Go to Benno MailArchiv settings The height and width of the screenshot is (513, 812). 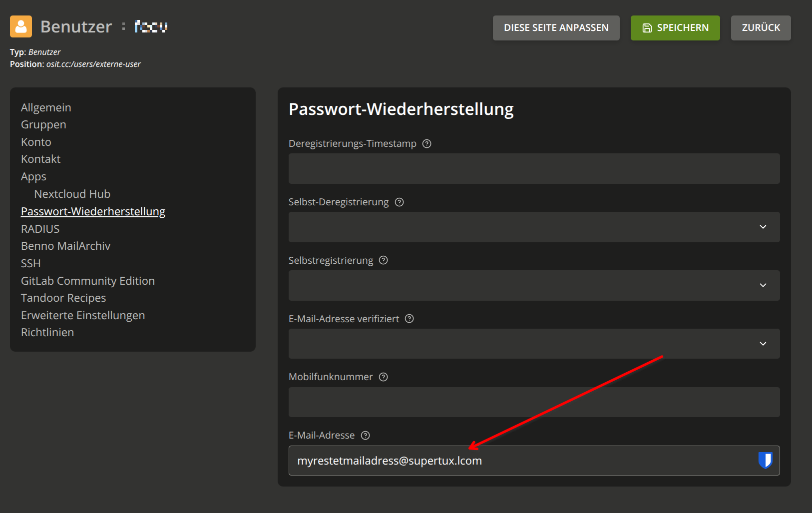pos(65,246)
